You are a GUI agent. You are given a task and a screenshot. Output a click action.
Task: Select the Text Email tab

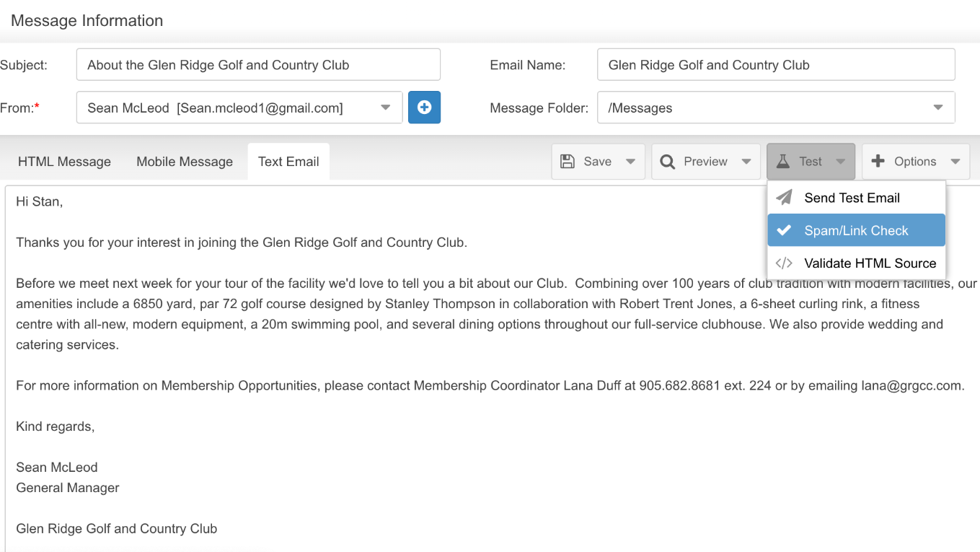click(288, 162)
